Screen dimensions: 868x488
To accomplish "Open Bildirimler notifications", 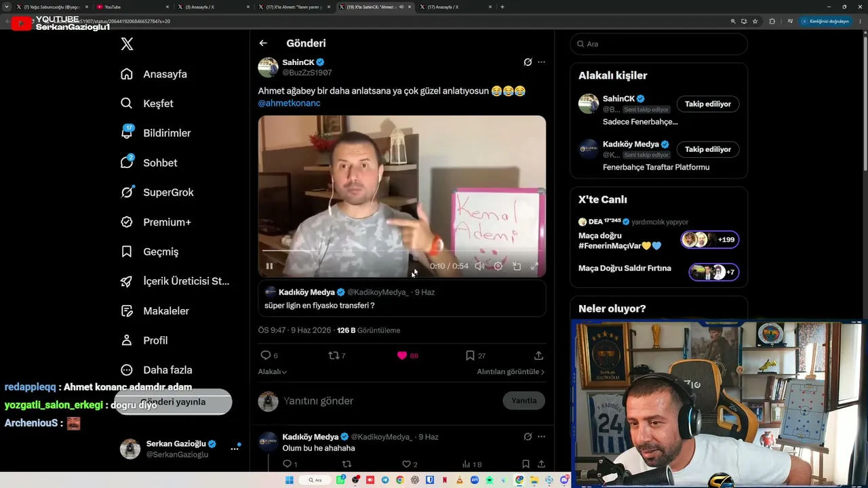I will [x=155, y=133].
